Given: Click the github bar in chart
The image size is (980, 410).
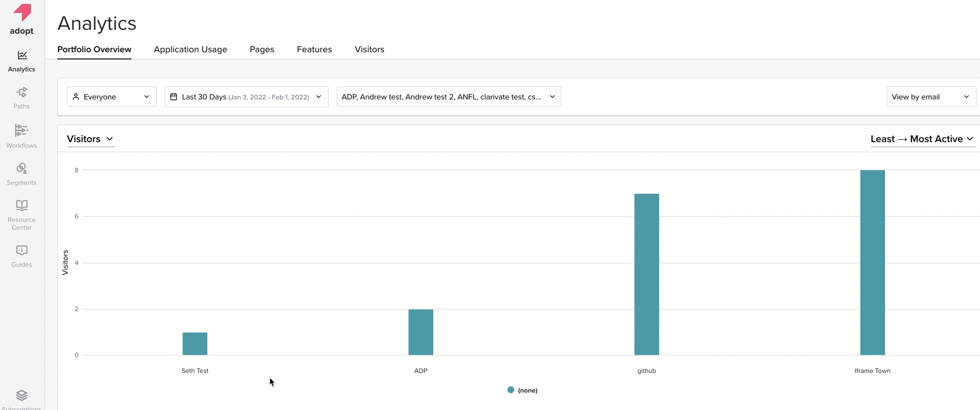Looking at the screenshot, I should [647, 274].
